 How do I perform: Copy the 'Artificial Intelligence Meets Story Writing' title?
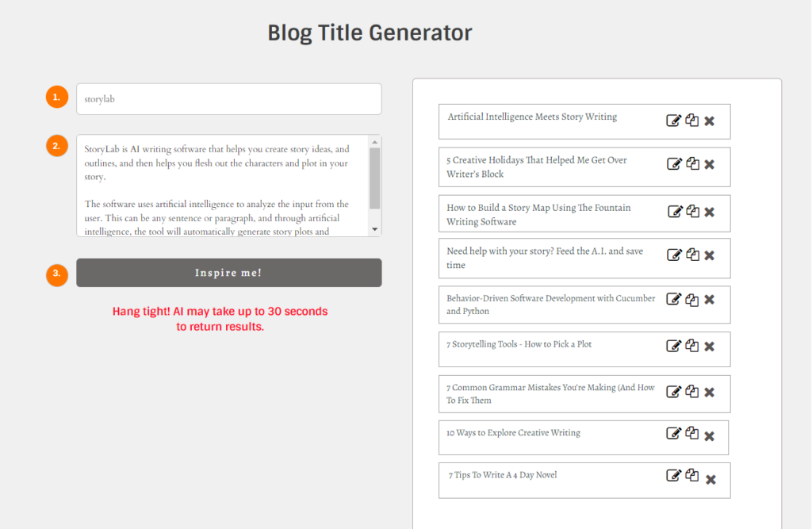pos(691,121)
